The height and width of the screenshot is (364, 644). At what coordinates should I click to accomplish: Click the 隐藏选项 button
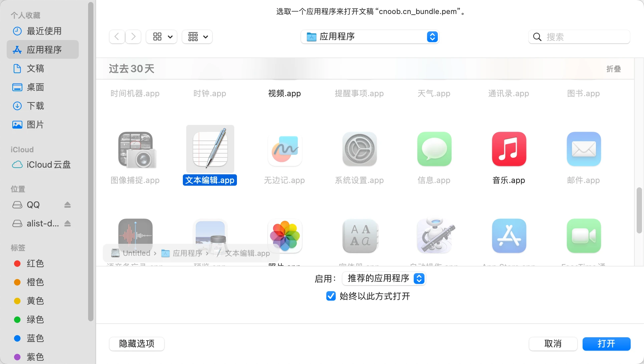(x=136, y=344)
